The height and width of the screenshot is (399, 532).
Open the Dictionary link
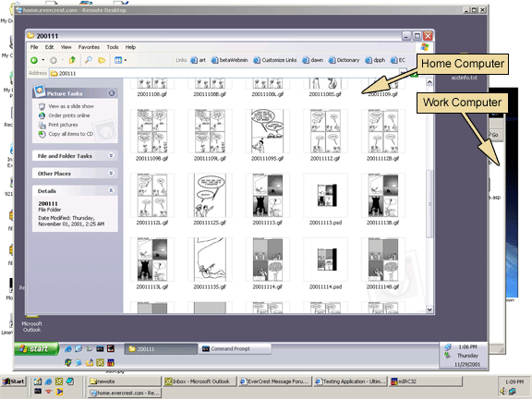(x=344, y=60)
